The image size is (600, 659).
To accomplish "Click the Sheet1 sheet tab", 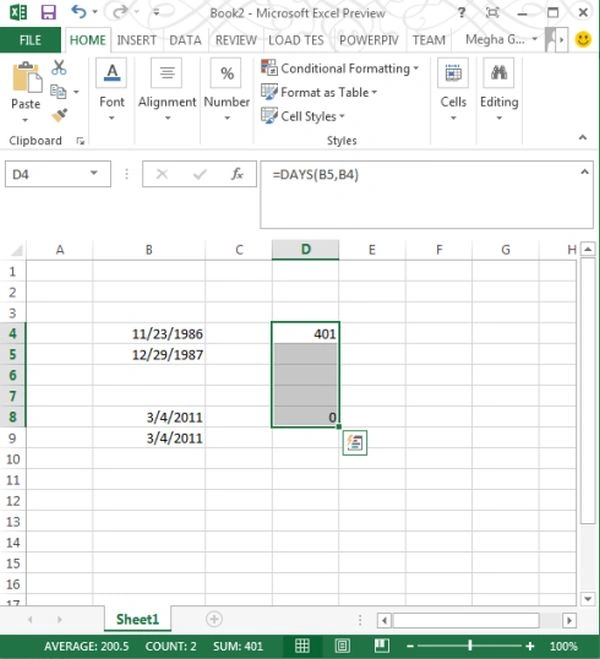I will point(137,619).
